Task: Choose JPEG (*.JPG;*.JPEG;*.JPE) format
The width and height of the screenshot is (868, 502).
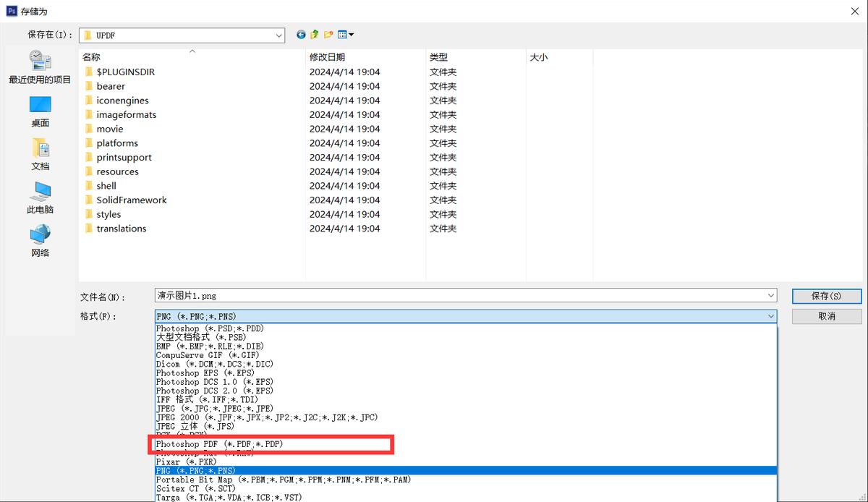Action: tap(466, 408)
